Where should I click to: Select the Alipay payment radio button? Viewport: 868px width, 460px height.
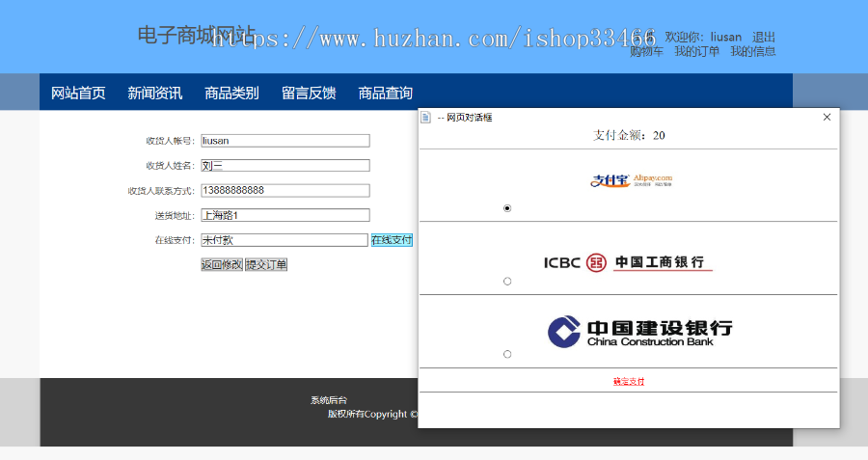[507, 208]
